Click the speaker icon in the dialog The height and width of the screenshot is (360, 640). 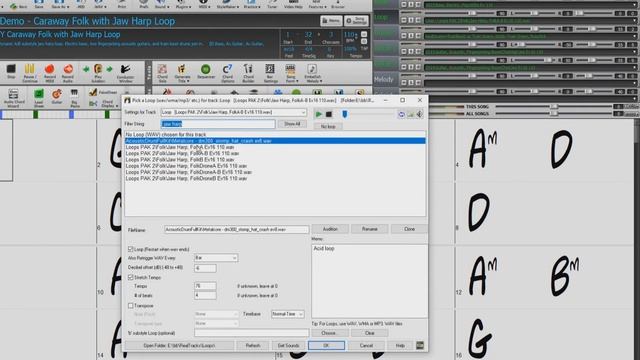[x=419, y=115]
